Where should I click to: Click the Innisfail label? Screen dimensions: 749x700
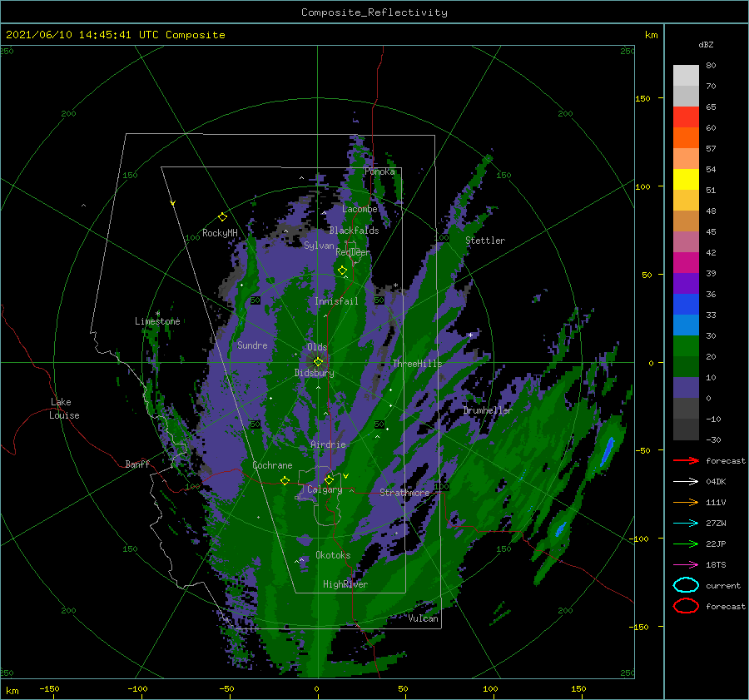point(336,301)
